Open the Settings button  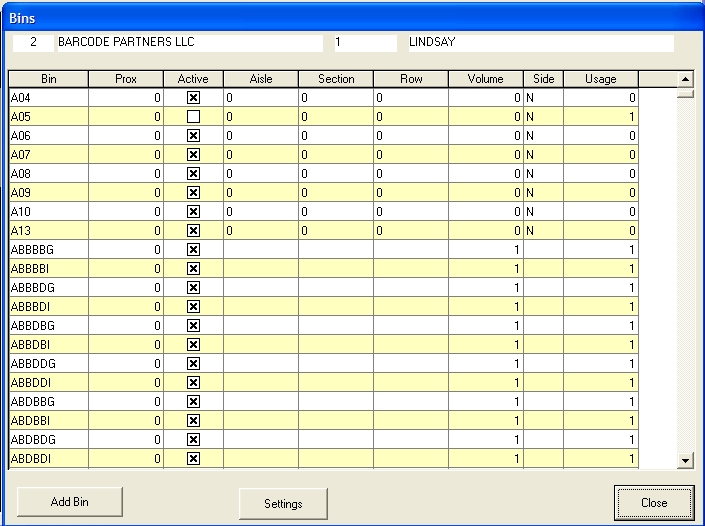coord(283,503)
